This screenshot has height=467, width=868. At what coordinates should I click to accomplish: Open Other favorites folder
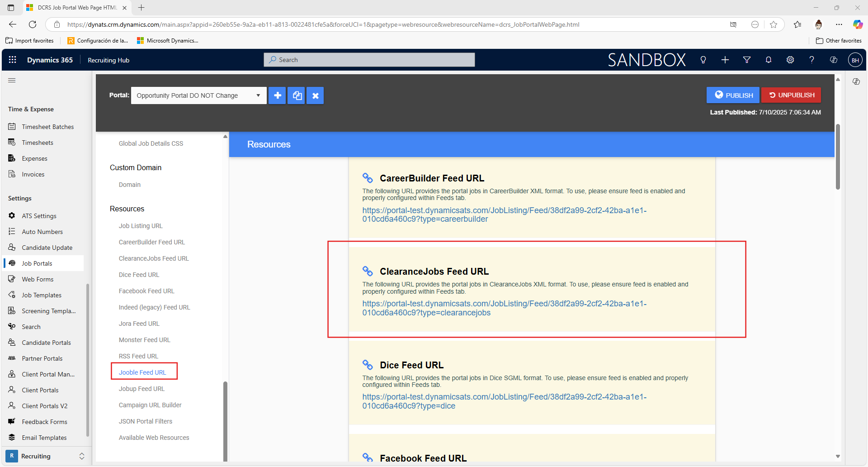click(x=839, y=41)
